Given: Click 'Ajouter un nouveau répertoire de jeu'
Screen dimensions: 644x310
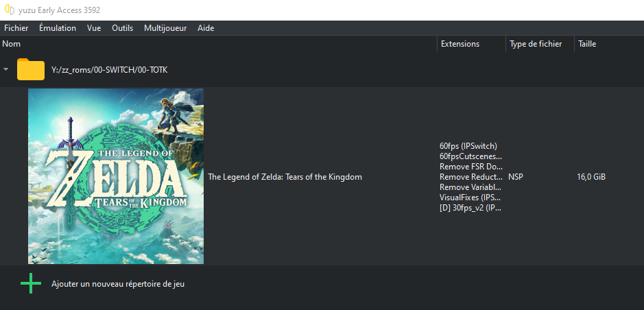Looking at the screenshot, I should 118,283.
